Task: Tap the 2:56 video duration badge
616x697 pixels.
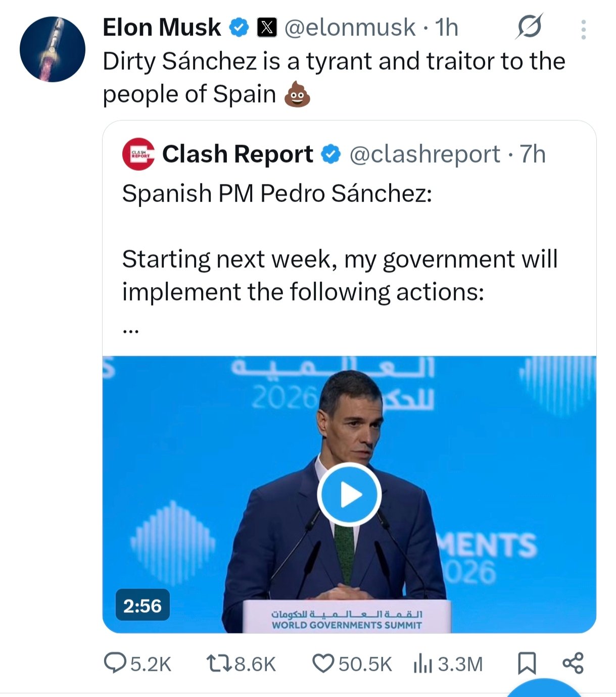Action: pyautogui.click(x=143, y=605)
